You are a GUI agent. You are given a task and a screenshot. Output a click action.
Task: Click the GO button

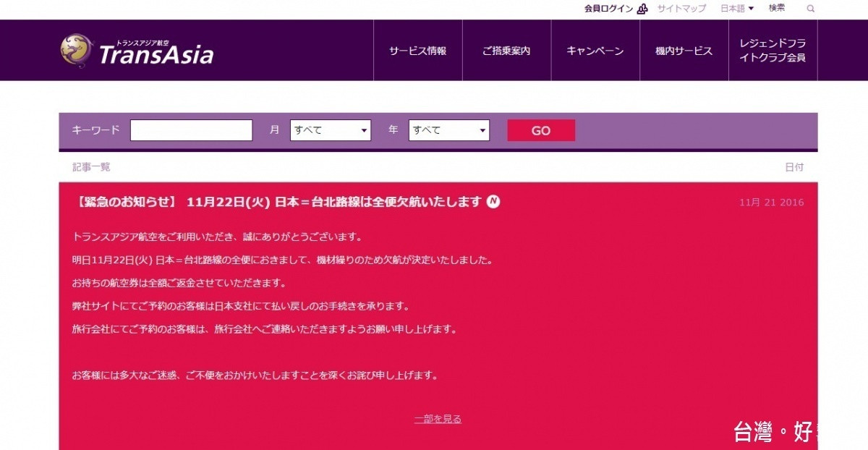tap(541, 130)
